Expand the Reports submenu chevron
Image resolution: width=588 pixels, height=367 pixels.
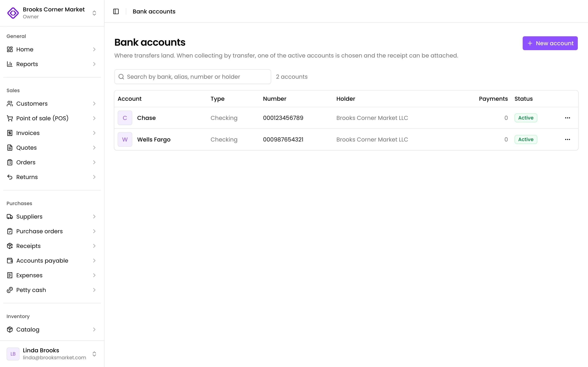[x=94, y=64]
